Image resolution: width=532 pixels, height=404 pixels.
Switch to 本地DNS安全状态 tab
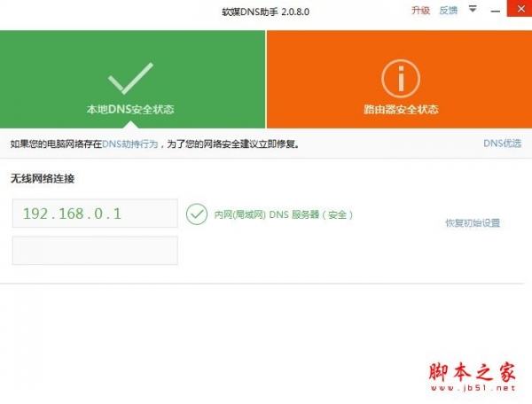point(132,80)
